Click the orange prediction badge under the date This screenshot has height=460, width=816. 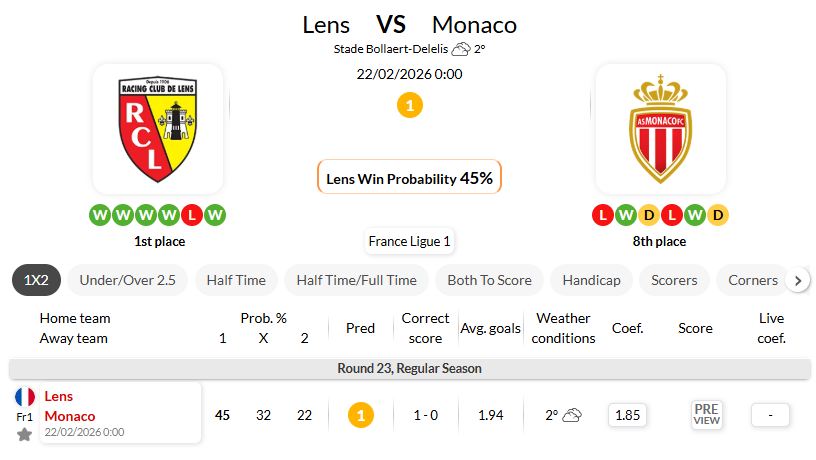(x=409, y=104)
